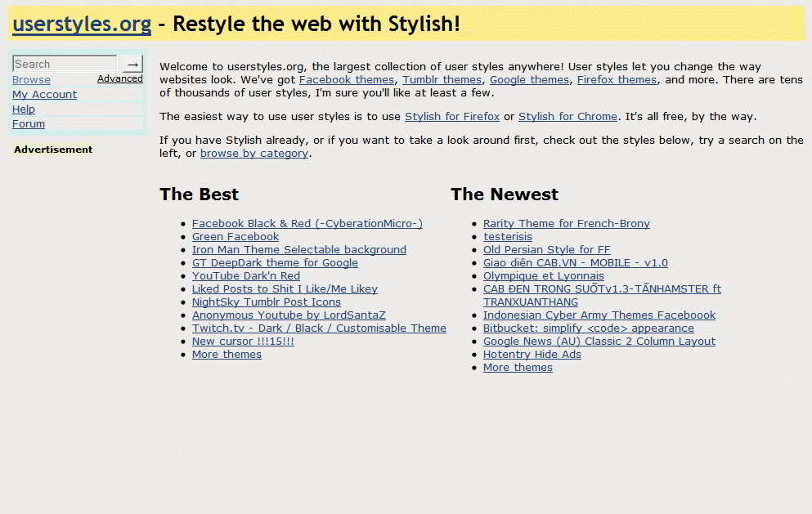Open Giao diện CAB.VN - MOBILE - v1.0
This screenshot has height=514, width=812.
tap(576, 263)
